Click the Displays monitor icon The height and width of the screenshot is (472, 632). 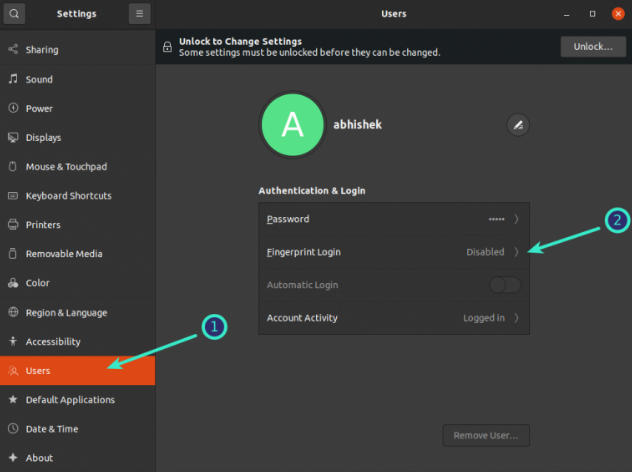tap(13, 137)
